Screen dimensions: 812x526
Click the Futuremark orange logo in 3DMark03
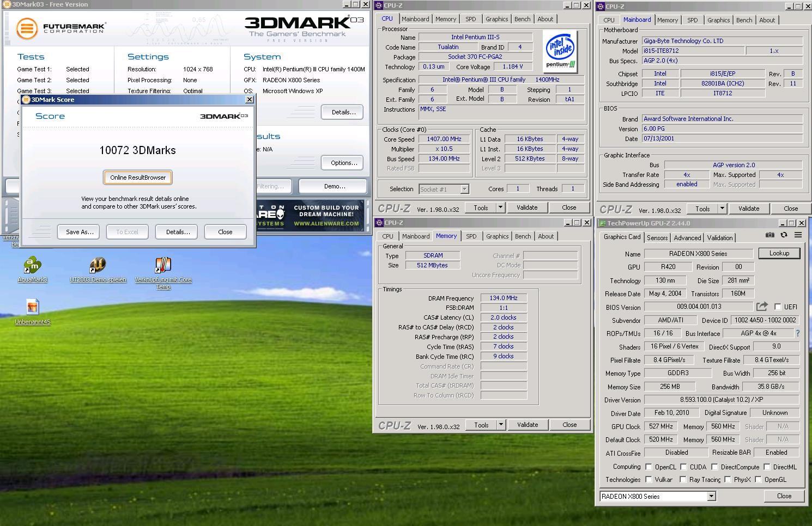coord(27,28)
